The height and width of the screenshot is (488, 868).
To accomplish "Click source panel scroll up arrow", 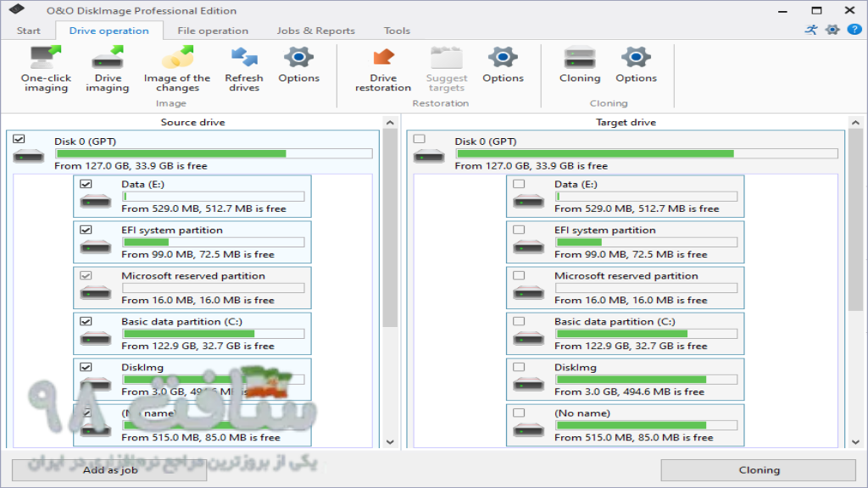I will click(x=390, y=123).
